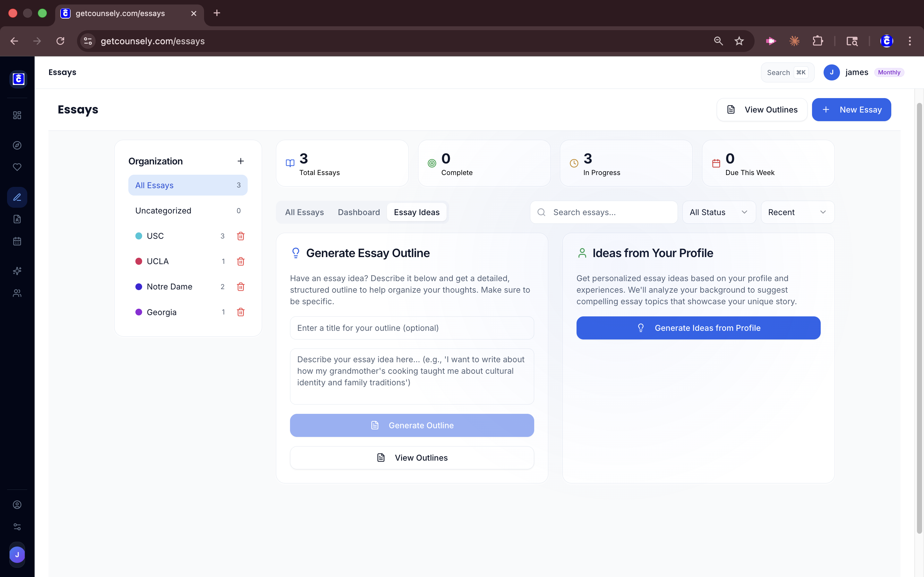The width and height of the screenshot is (924, 577).
Task: Open the community people icon in sidebar
Action: 17,293
